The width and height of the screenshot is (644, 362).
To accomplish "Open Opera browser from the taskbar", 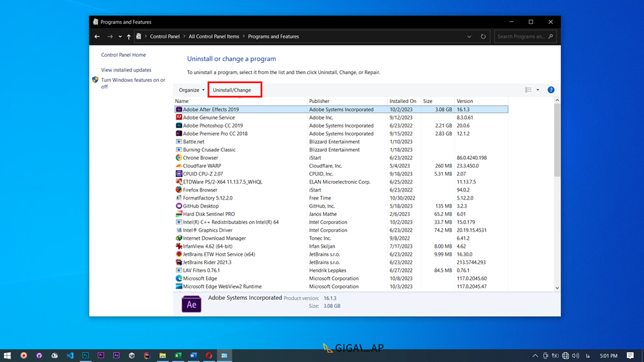I will point(209,355).
